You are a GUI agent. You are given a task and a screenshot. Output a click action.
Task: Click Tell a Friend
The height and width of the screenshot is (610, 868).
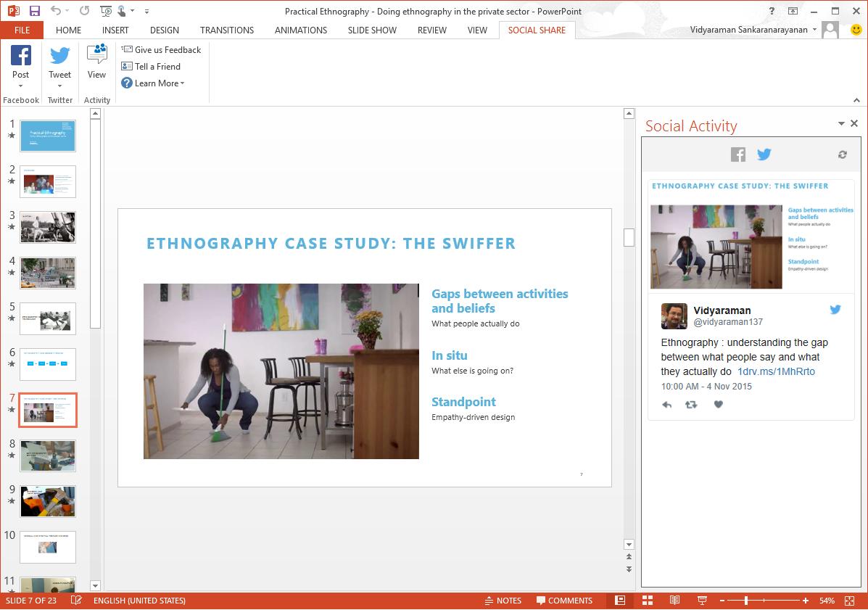pos(151,67)
